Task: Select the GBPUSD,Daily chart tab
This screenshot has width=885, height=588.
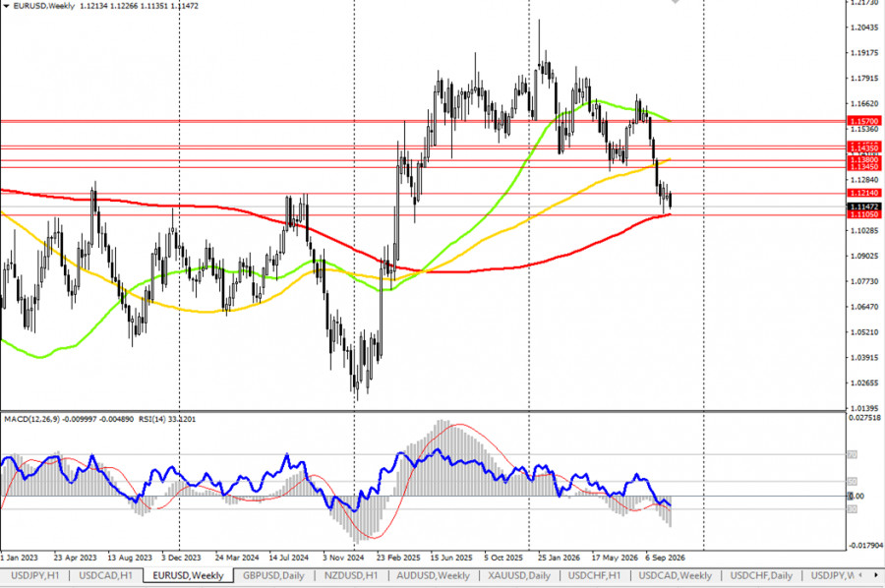Action: click(273, 575)
